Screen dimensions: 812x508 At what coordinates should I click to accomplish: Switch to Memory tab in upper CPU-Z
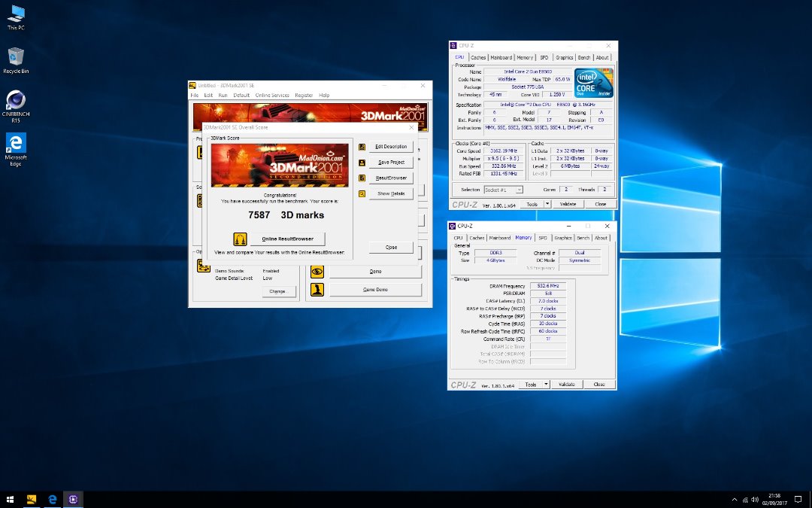(x=525, y=57)
